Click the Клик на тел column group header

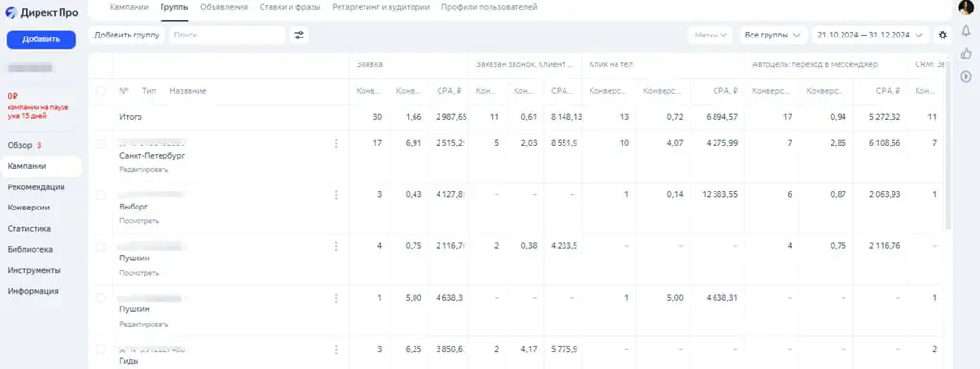pyautogui.click(x=612, y=64)
